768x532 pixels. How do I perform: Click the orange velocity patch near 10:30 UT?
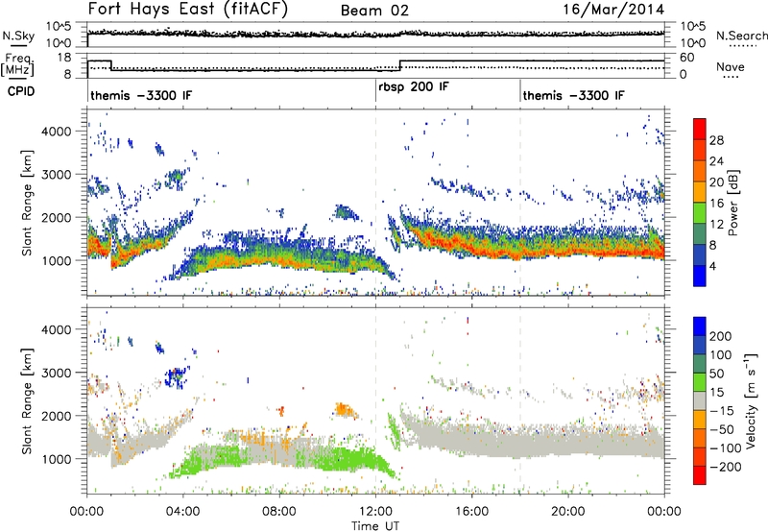click(347, 409)
